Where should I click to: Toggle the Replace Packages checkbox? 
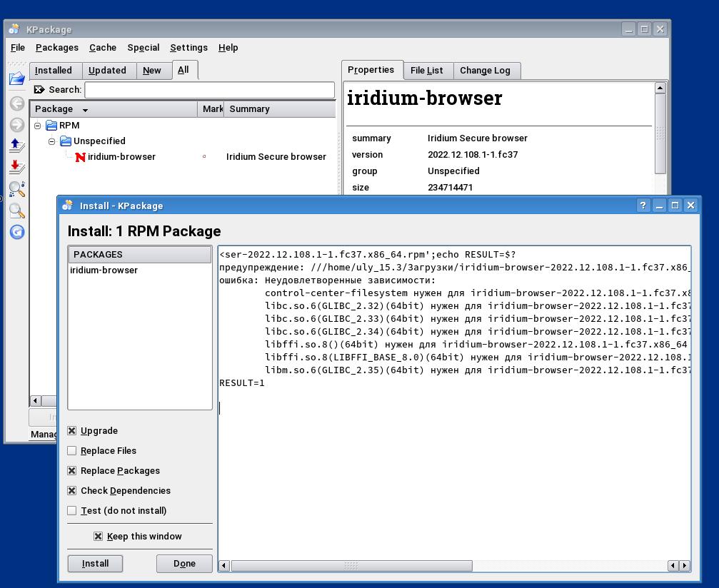tap(71, 471)
